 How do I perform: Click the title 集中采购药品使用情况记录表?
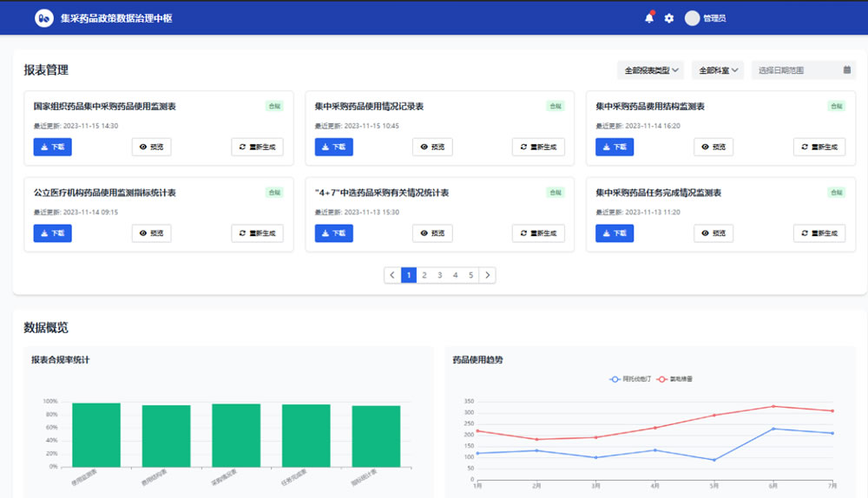point(369,106)
